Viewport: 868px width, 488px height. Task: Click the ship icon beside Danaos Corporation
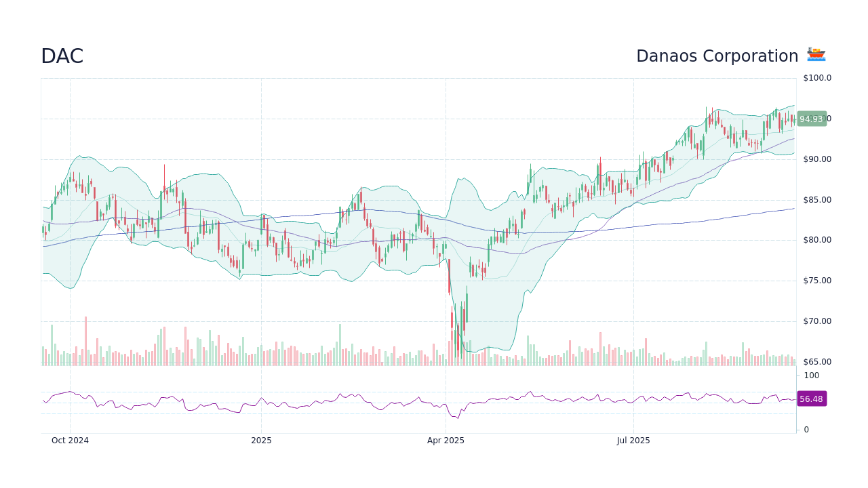click(x=816, y=54)
